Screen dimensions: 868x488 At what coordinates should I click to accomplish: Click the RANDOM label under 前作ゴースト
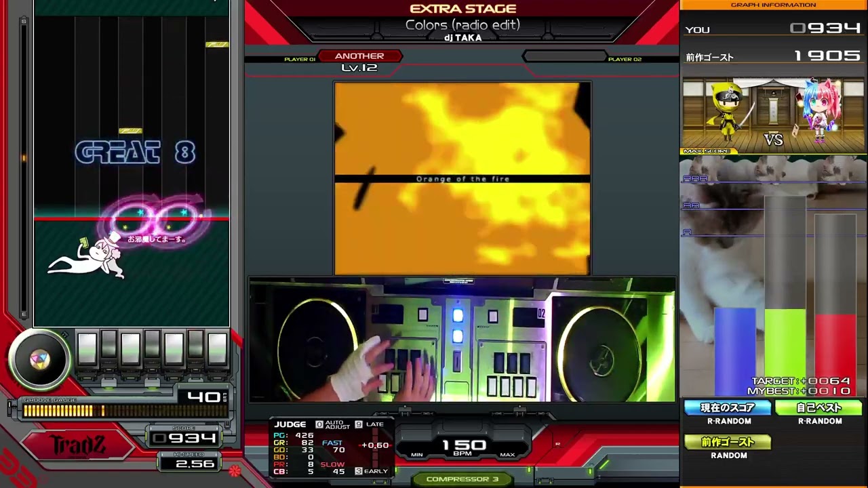tap(729, 455)
